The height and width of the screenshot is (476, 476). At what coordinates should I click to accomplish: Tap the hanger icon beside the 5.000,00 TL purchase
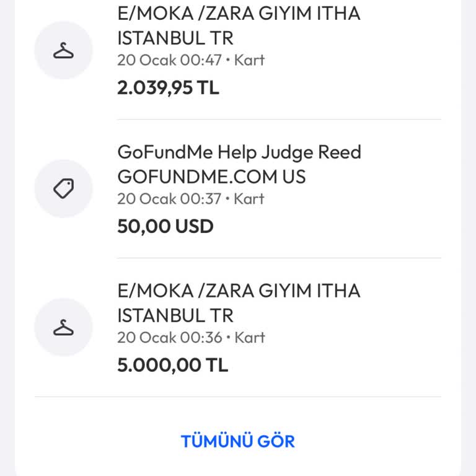point(63,327)
